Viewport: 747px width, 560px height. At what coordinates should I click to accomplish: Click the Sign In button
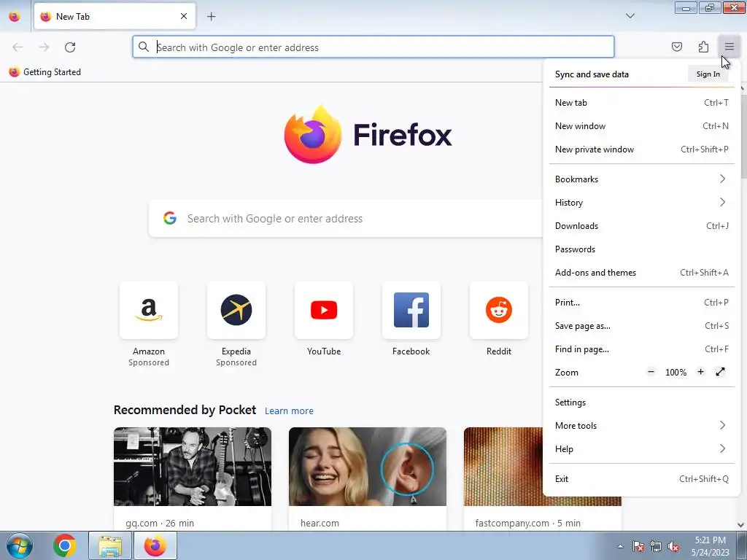coord(708,74)
